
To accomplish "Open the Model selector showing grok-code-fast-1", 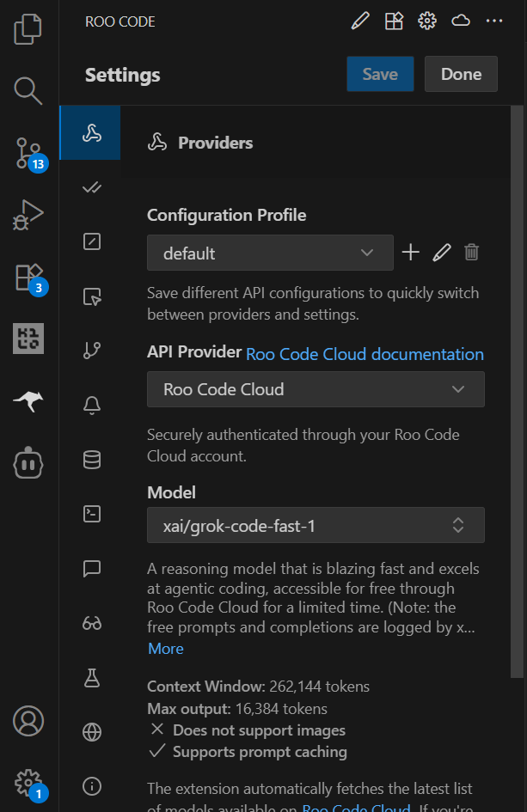I will pyautogui.click(x=316, y=525).
